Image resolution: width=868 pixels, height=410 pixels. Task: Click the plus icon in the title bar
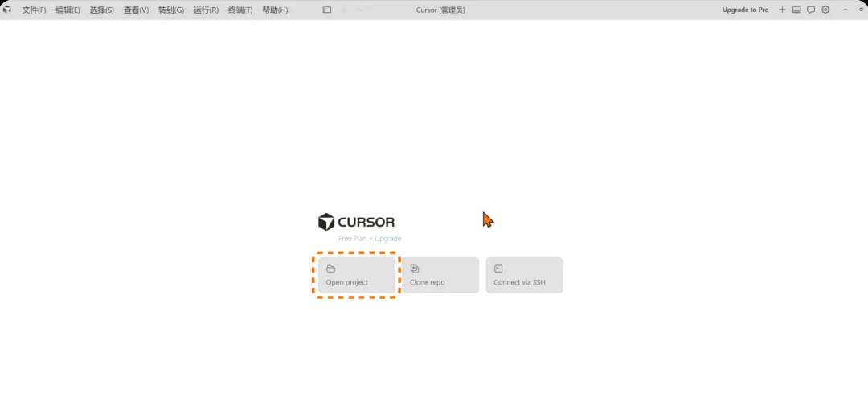(x=782, y=10)
